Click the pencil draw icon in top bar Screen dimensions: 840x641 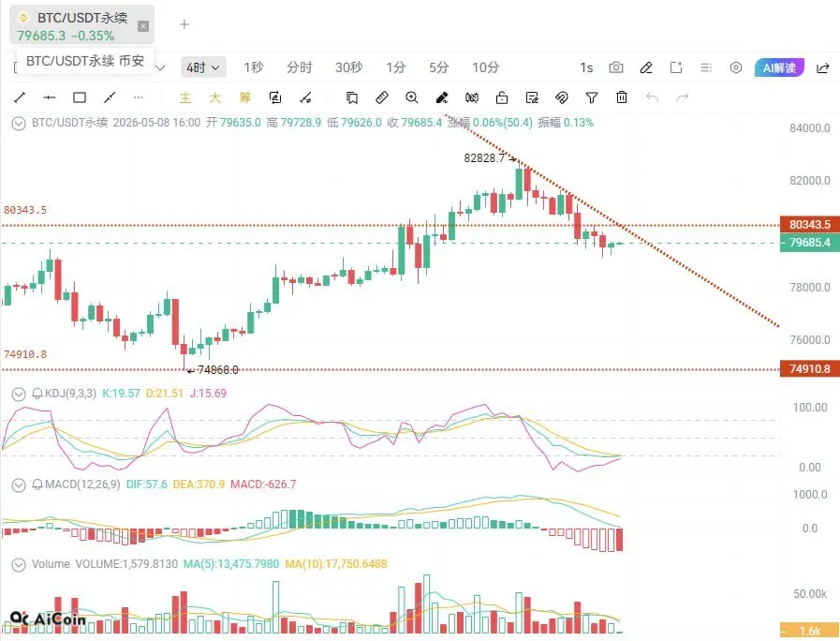[x=646, y=67]
